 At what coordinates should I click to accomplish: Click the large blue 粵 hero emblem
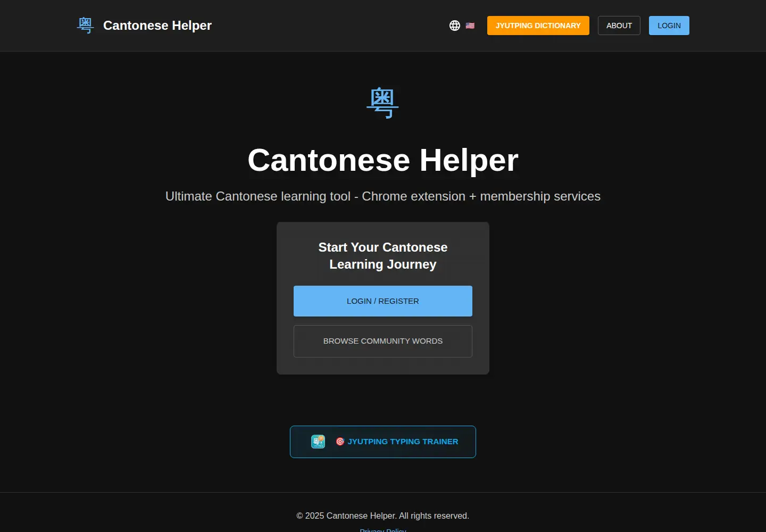tap(383, 103)
